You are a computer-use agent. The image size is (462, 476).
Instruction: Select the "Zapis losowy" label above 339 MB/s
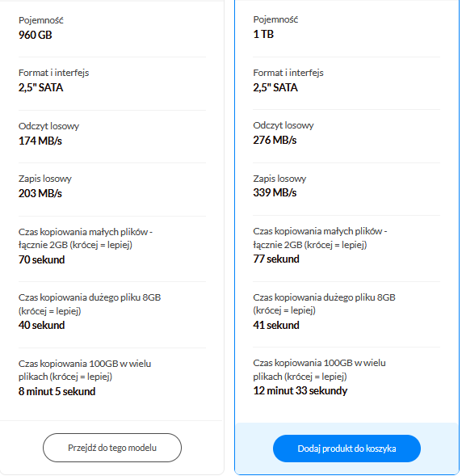point(279,179)
